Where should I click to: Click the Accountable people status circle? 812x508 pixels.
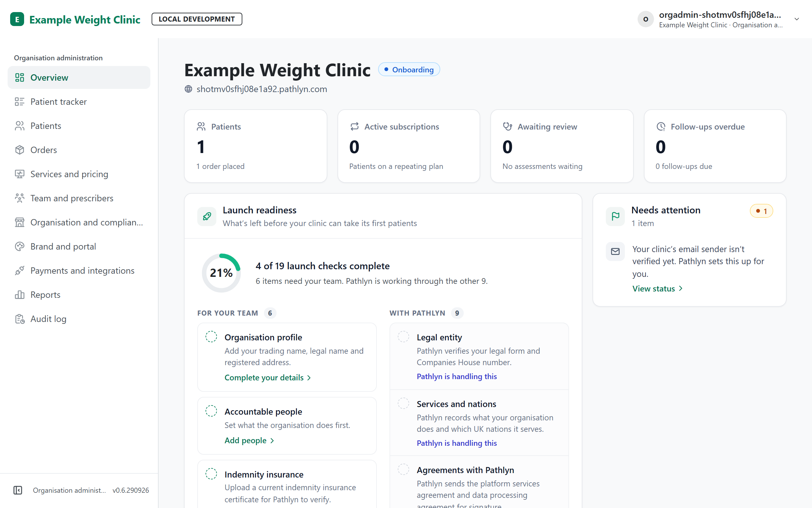211,411
